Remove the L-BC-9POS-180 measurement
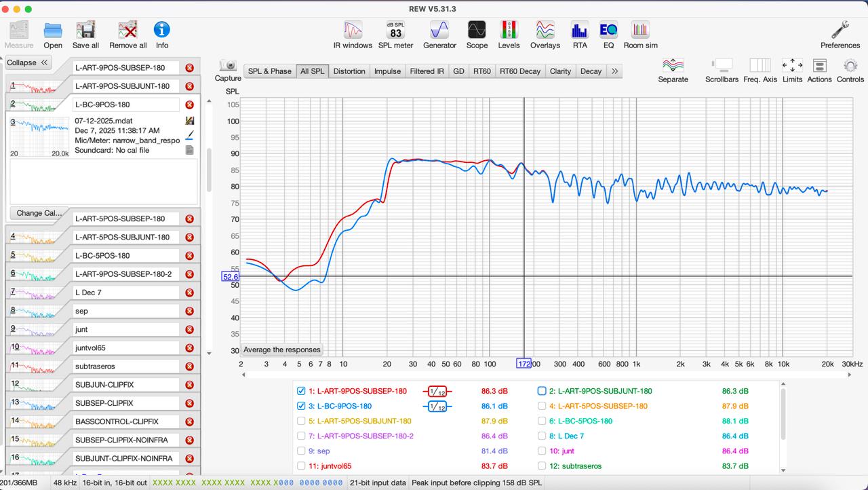 [190, 105]
